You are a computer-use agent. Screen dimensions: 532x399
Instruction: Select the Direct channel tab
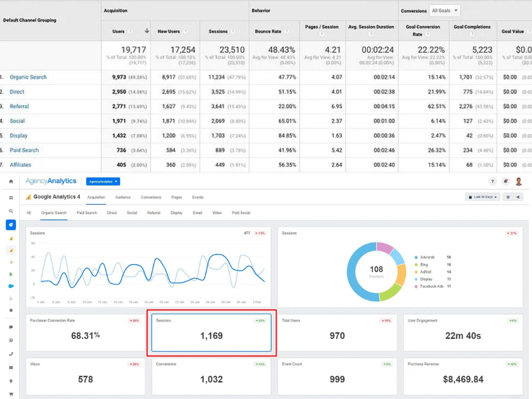pyautogui.click(x=112, y=213)
